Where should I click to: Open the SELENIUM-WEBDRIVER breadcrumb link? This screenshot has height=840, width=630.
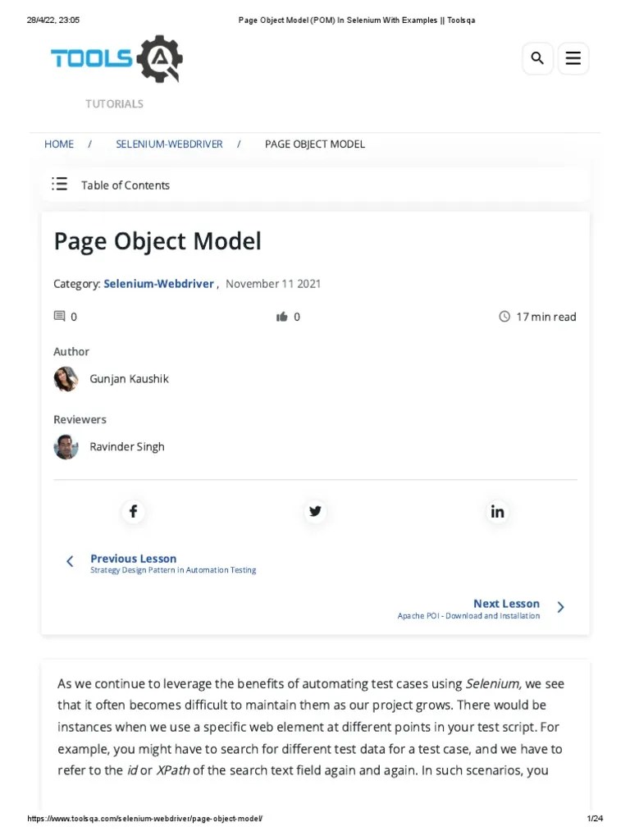click(169, 144)
